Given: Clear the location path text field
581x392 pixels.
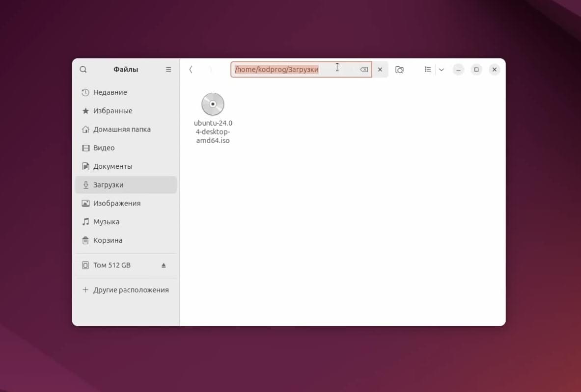Looking at the screenshot, I should pyautogui.click(x=364, y=70).
